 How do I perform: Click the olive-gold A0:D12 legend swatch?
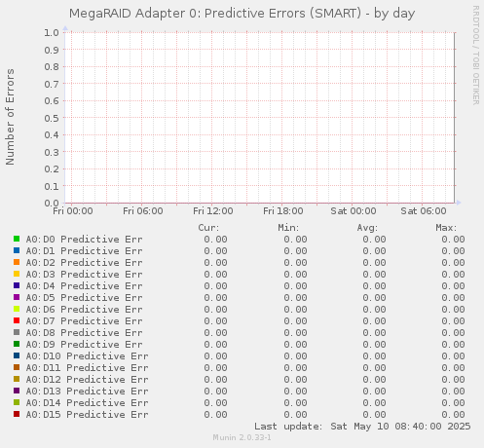pos(17,379)
